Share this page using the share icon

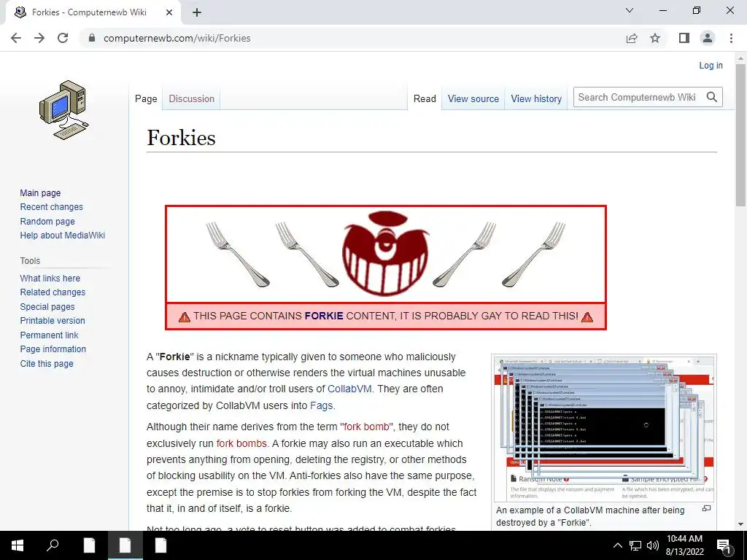(632, 38)
